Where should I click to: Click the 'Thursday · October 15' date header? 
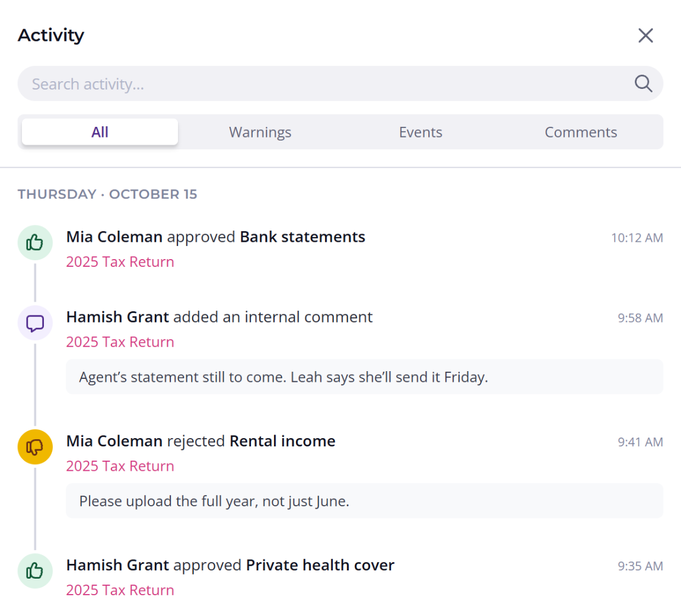(107, 194)
